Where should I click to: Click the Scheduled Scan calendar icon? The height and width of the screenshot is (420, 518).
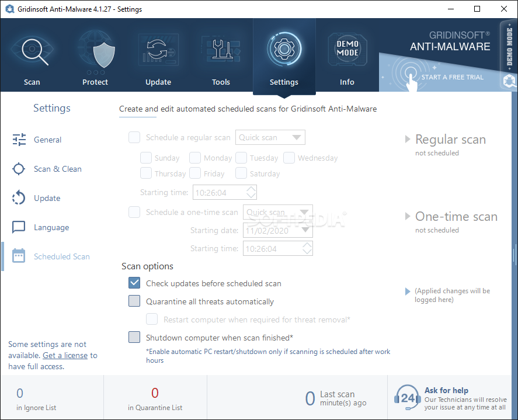(x=19, y=256)
